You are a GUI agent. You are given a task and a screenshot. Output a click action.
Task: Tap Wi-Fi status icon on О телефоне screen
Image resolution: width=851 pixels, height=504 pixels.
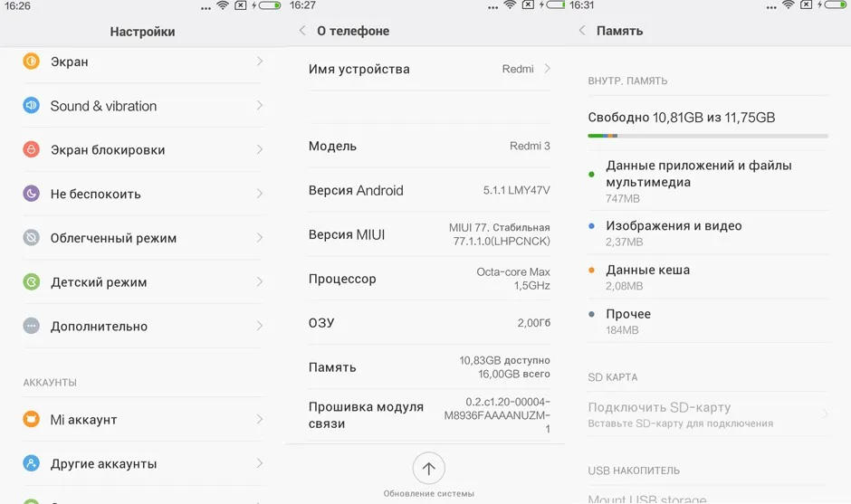pyautogui.click(x=510, y=5)
